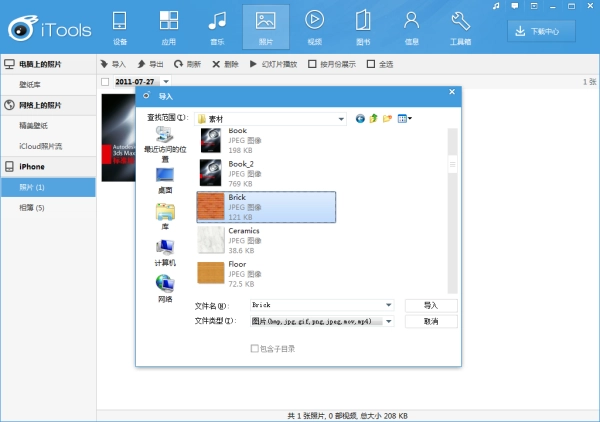Viewport: 600px width, 422px height.
Task: Close the 导入 import dialog
Action: (452, 92)
